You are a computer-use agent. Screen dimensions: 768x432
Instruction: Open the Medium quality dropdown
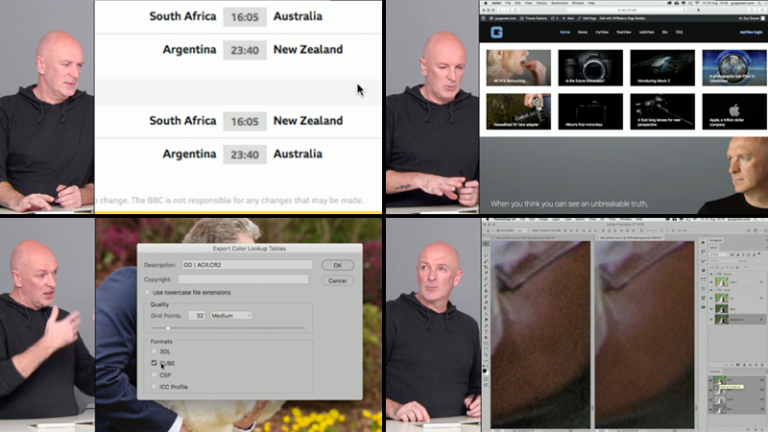tap(230, 315)
